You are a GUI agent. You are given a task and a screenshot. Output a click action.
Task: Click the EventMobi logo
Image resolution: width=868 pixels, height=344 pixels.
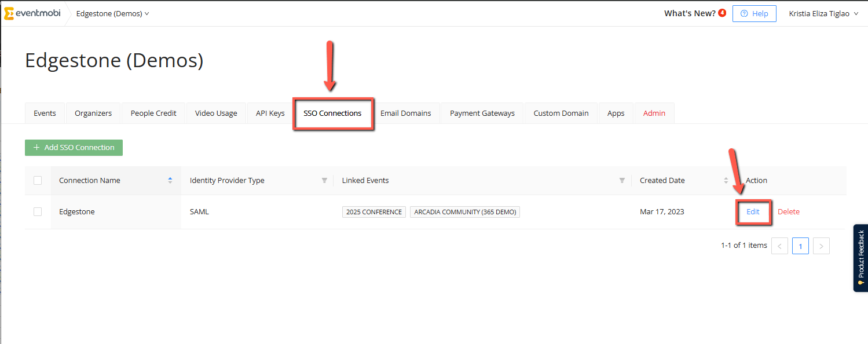32,13
